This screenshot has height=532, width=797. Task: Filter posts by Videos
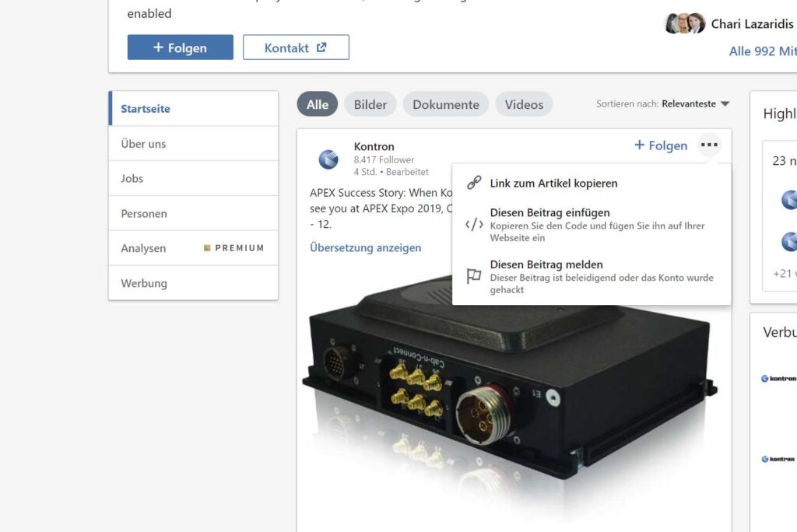[x=524, y=104]
